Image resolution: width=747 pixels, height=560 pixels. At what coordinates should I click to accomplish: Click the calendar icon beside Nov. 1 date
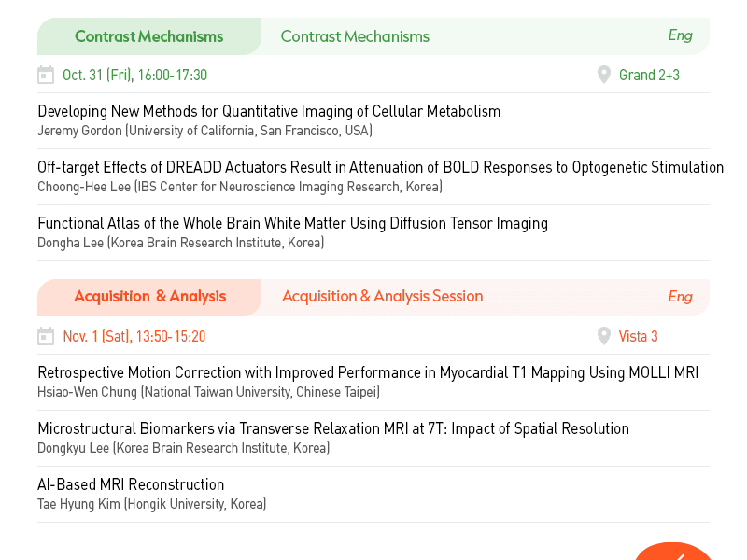tap(46, 336)
